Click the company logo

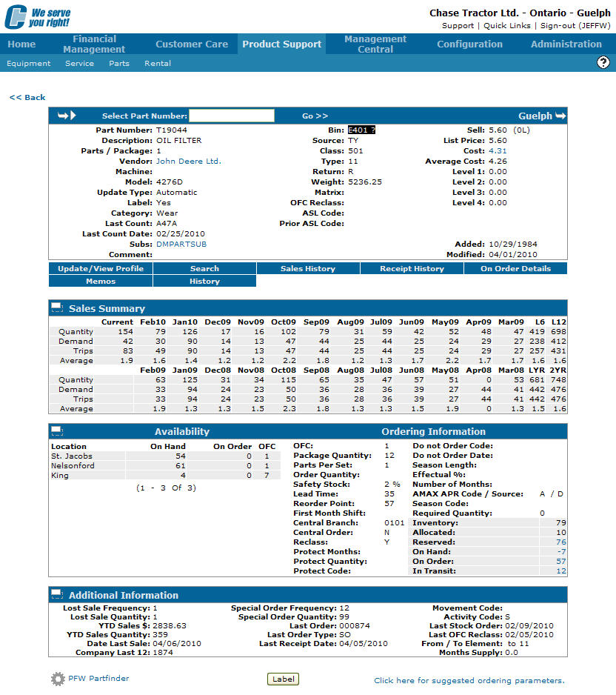click(x=38, y=17)
